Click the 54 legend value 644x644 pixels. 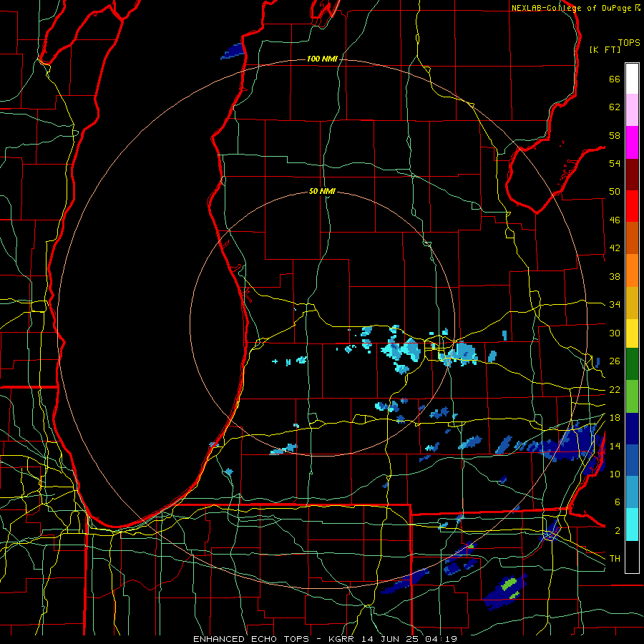coord(615,163)
